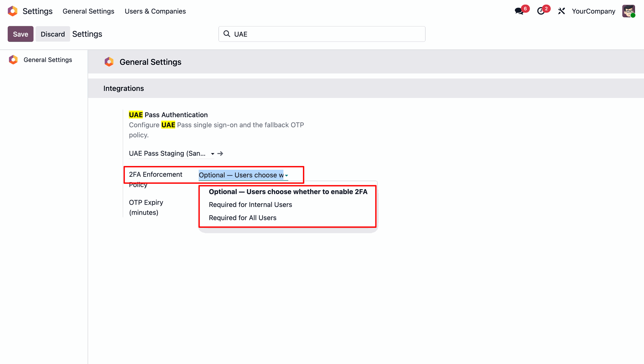Collapse the 2FA Enforcement Policy dropdown
644x364 pixels.
286,175
